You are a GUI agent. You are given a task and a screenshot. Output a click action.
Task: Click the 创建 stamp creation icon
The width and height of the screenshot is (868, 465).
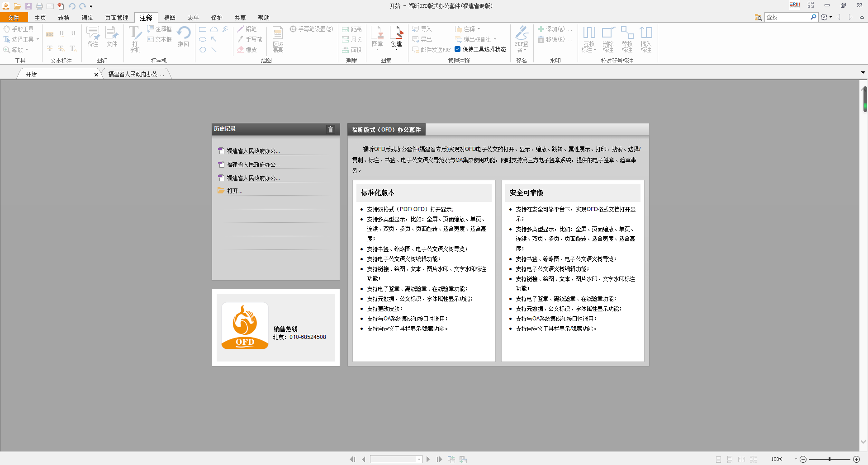[x=396, y=37]
